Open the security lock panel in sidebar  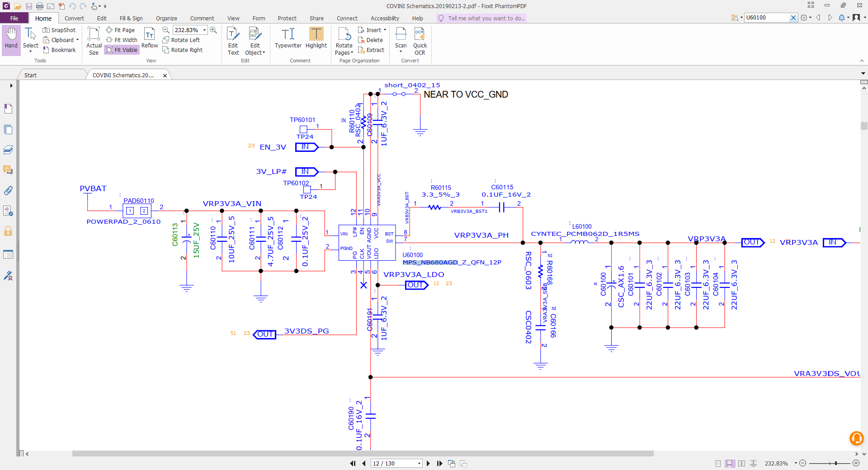8,231
